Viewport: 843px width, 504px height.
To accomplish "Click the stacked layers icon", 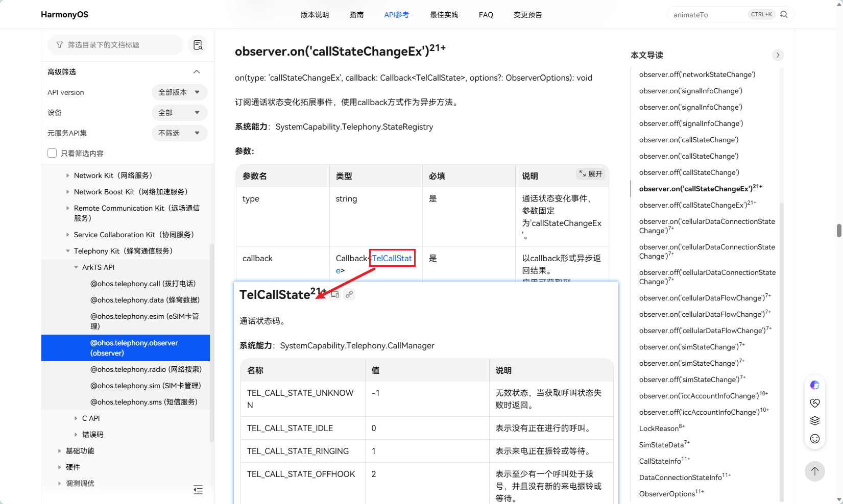I will tap(815, 421).
